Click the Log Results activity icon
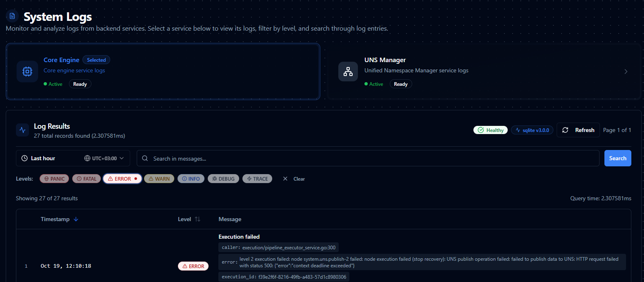644x282 pixels. click(22, 130)
